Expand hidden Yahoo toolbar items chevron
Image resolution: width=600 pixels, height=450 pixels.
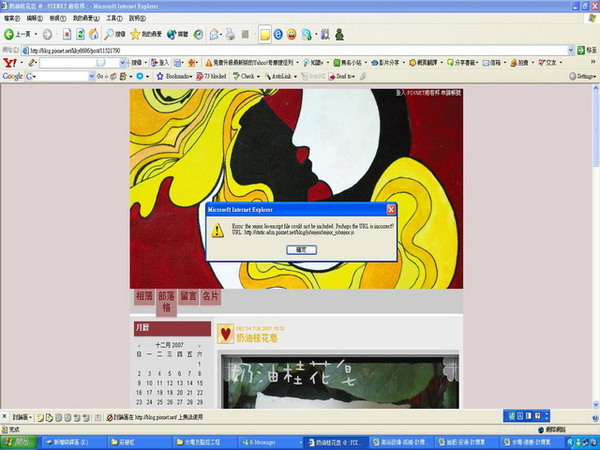pos(593,62)
